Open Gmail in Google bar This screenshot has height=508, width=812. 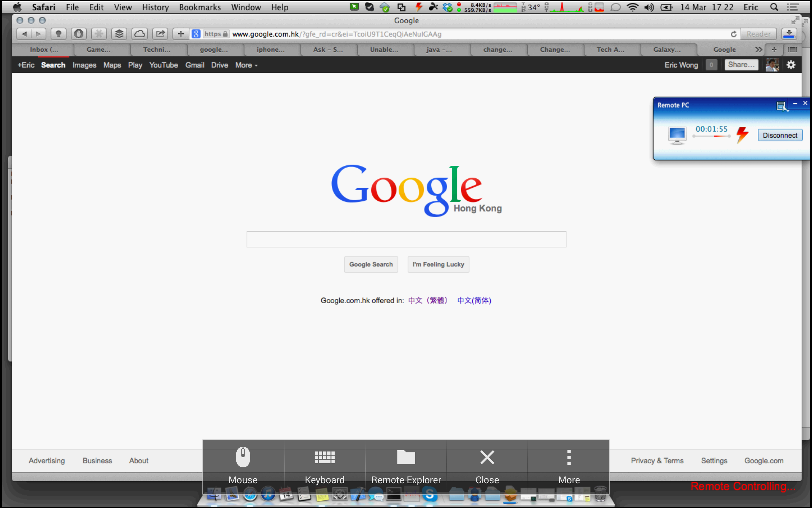point(195,65)
